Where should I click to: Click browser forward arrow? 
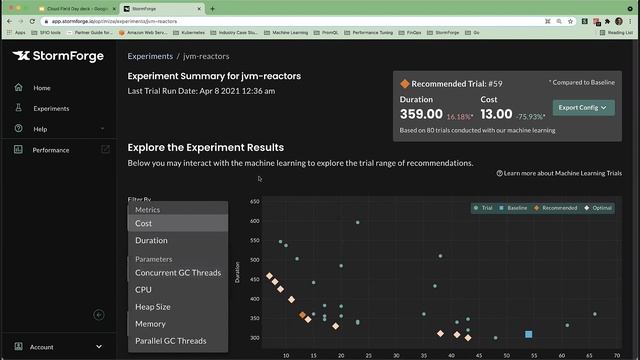pyautogui.click(x=21, y=21)
